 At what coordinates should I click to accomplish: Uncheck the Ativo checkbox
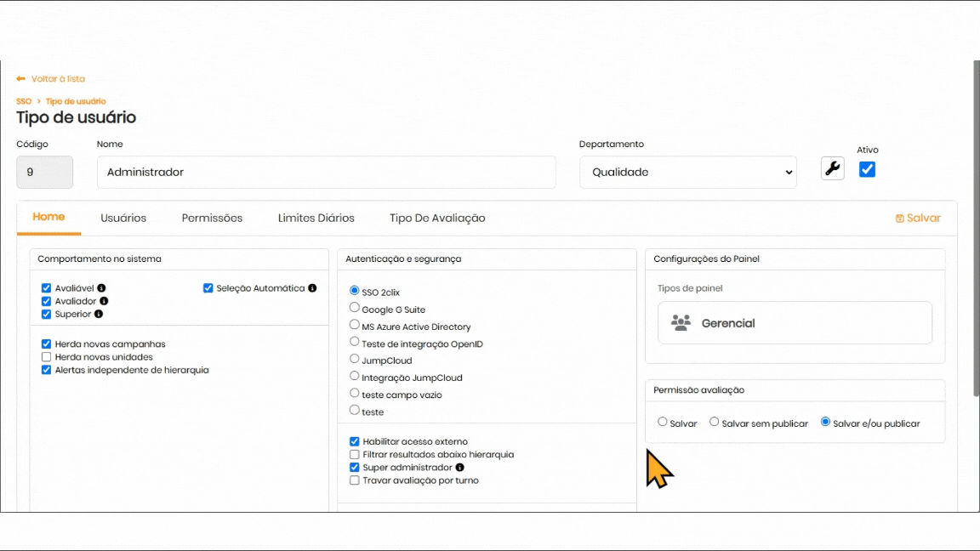(867, 169)
